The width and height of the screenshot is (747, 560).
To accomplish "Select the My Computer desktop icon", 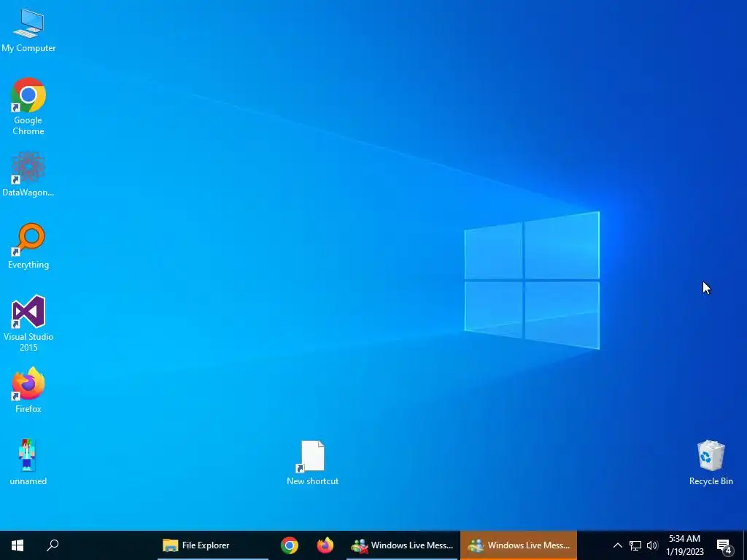I will tap(28, 30).
